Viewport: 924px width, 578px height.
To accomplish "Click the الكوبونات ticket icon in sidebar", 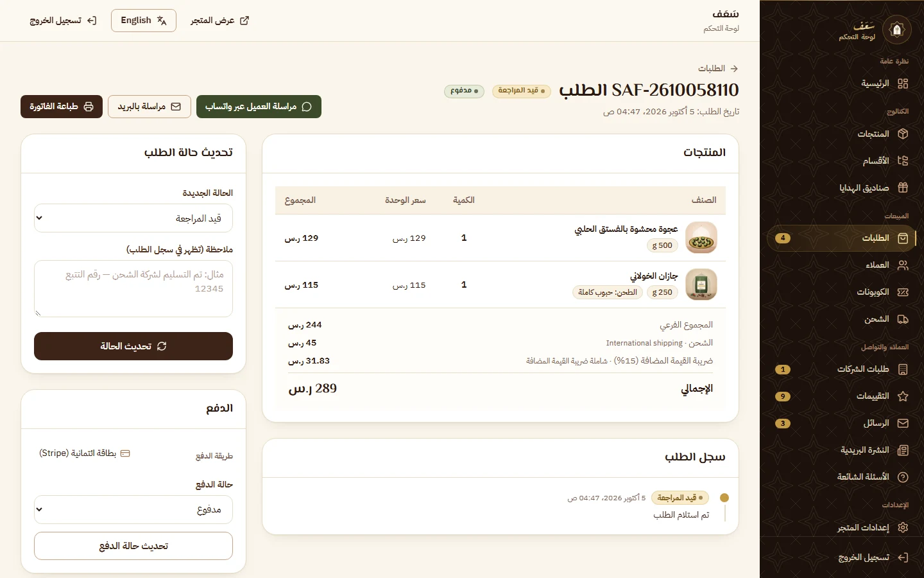I will (x=903, y=292).
